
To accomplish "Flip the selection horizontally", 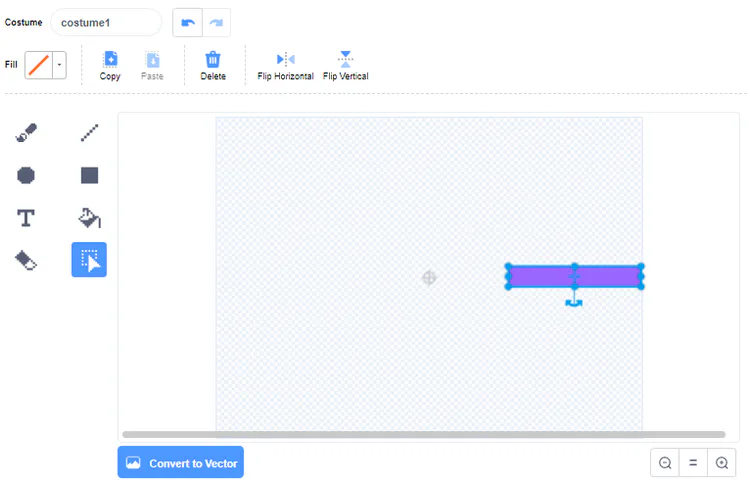I will pos(286,66).
